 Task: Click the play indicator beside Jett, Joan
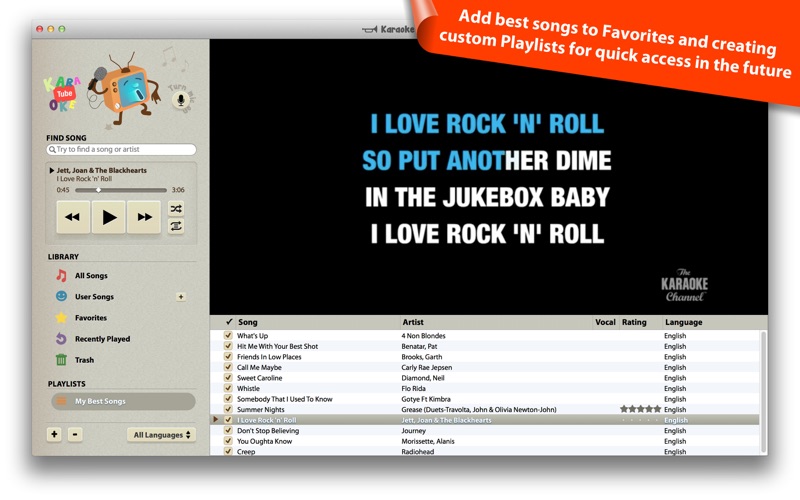click(x=52, y=170)
